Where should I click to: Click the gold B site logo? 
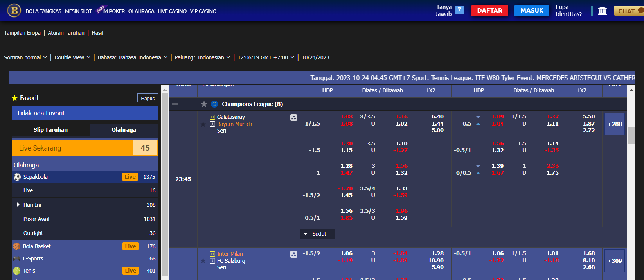[x=14, y=11]
